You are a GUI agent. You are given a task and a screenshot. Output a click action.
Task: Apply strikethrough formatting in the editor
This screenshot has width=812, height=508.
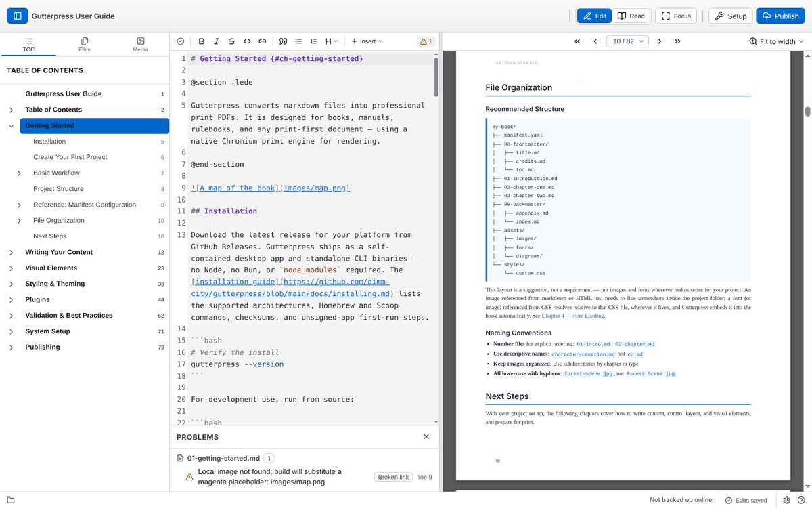pos(232,41)
